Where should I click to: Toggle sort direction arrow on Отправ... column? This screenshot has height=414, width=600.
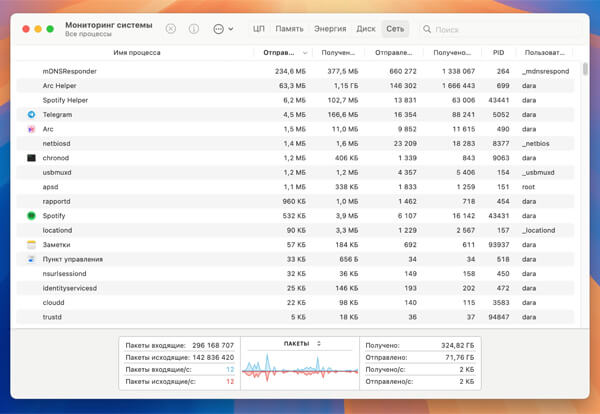point(305,53)
